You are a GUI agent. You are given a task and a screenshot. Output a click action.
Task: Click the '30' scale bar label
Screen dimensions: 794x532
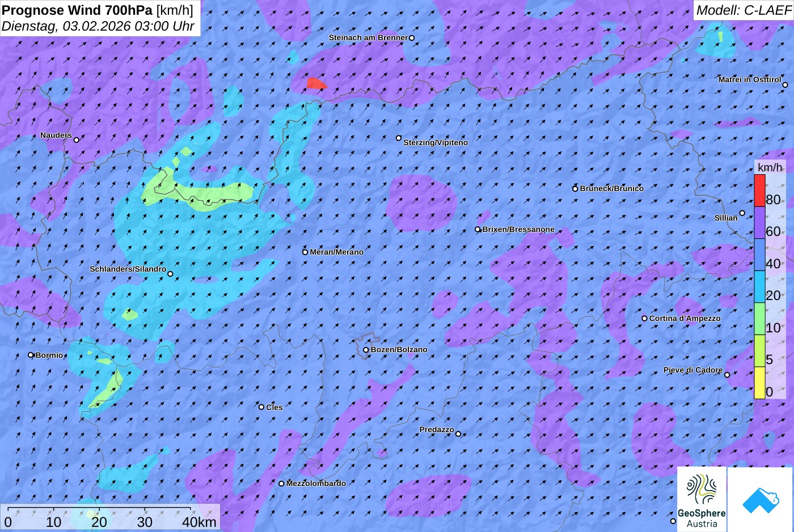coord(145,522)
